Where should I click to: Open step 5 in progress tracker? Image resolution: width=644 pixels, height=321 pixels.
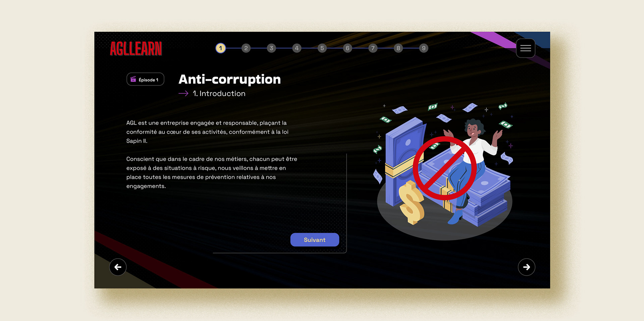click(322, 48)
